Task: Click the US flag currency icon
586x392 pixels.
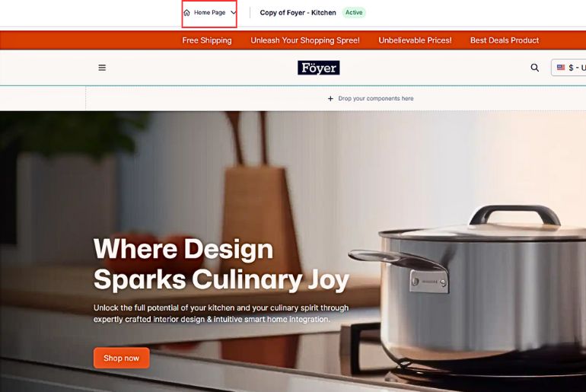Action: click(561, 67)
